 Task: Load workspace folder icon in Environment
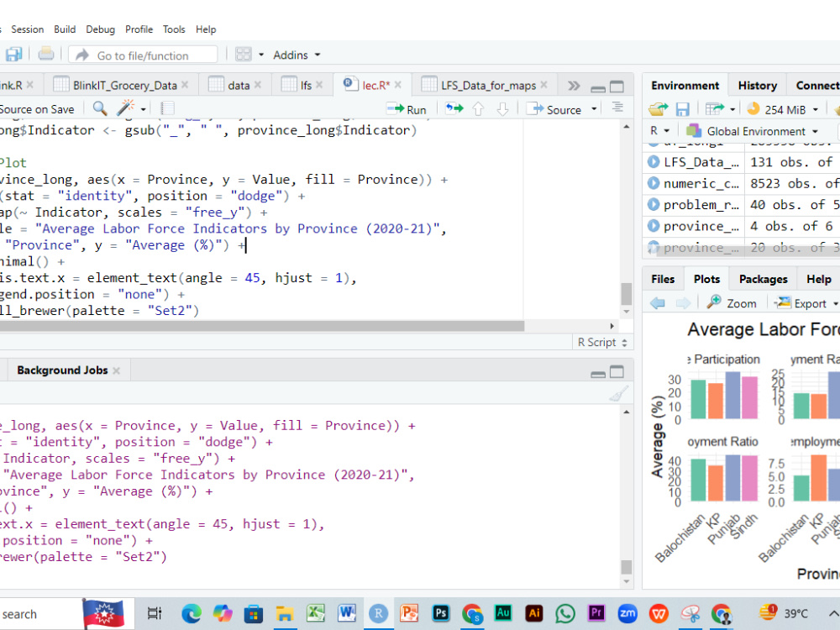[x=658, y=109]
